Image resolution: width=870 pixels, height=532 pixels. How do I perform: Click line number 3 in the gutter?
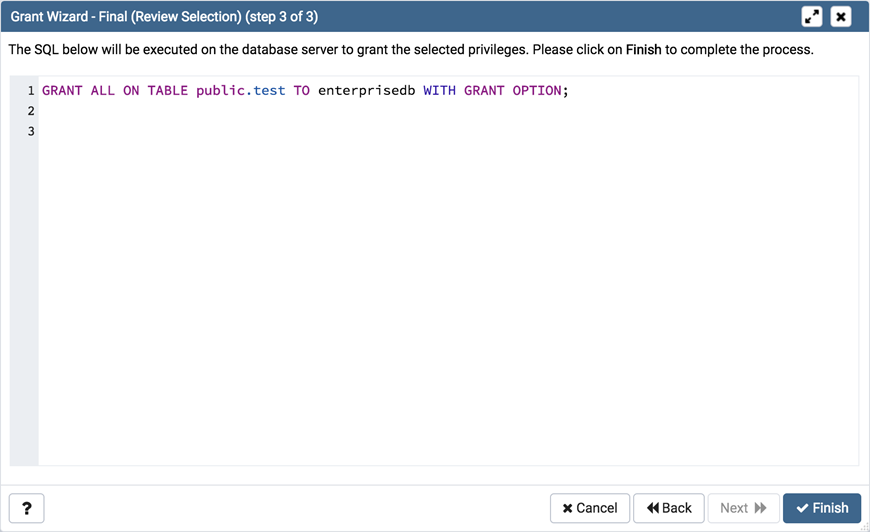[x=31, y=131]
